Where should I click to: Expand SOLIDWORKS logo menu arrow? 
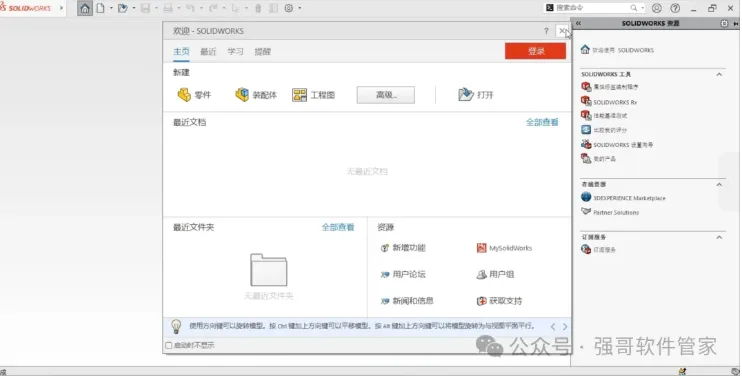(62, 8)
